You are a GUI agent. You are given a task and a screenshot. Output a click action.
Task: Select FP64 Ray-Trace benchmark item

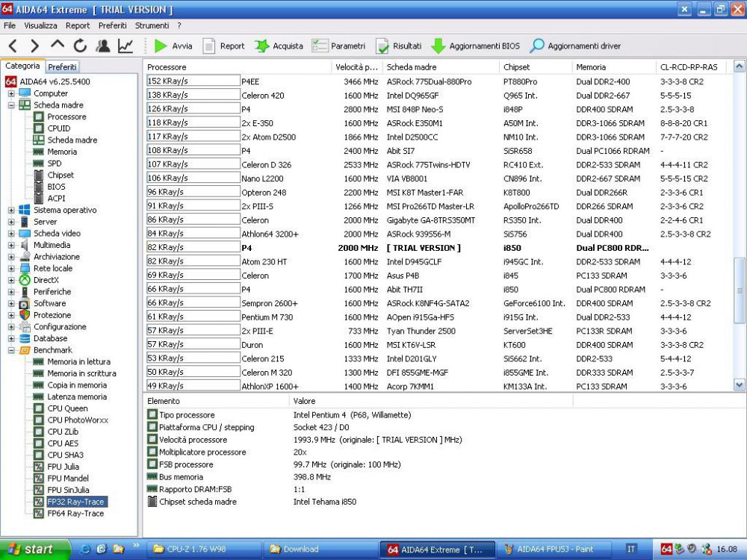pyautogui.click(x=75, y=513)
